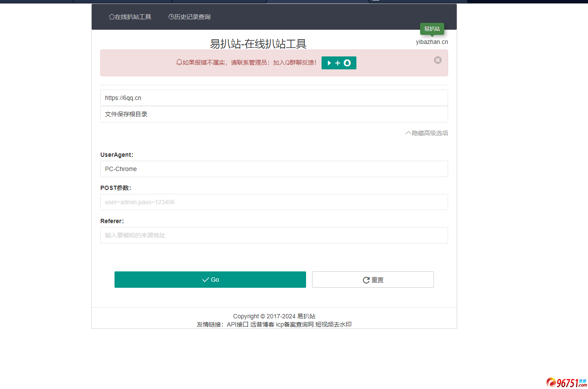Dismiss the pink alert with the close icon

tap(438, 60)
